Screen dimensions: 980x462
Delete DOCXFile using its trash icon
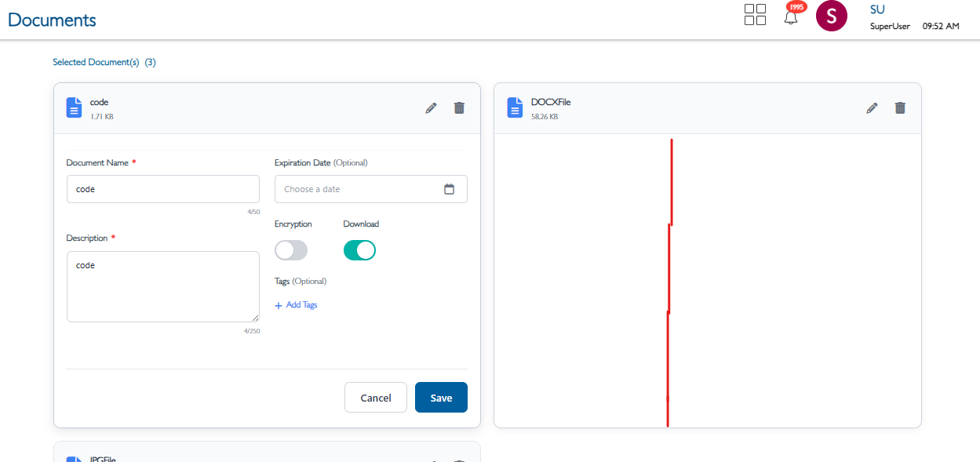click(x=900, y=108)
